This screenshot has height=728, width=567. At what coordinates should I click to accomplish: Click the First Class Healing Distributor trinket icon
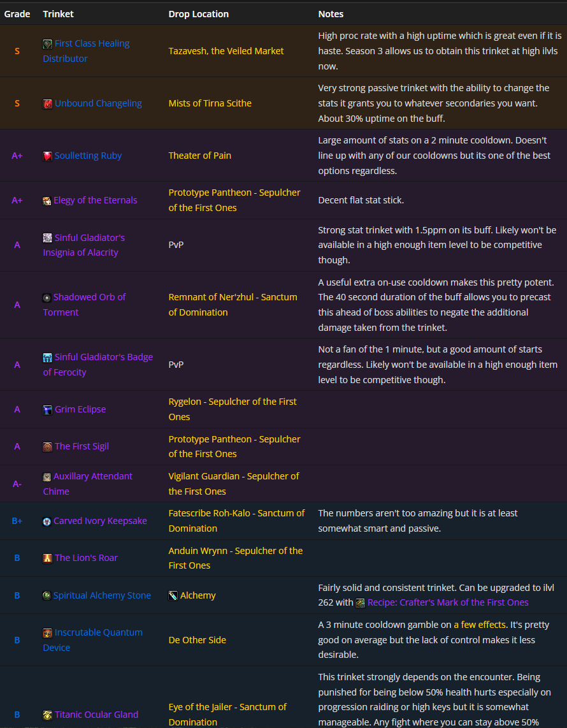[x=48, y=44]
